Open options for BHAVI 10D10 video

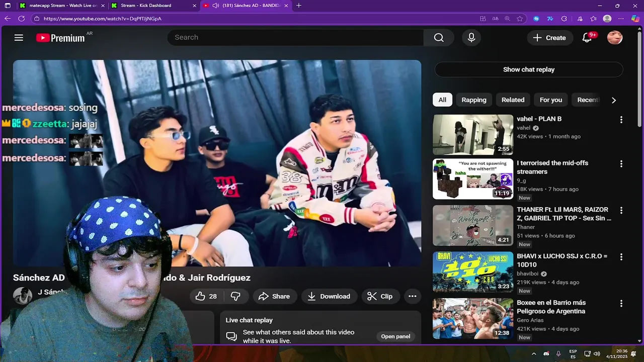621,257
